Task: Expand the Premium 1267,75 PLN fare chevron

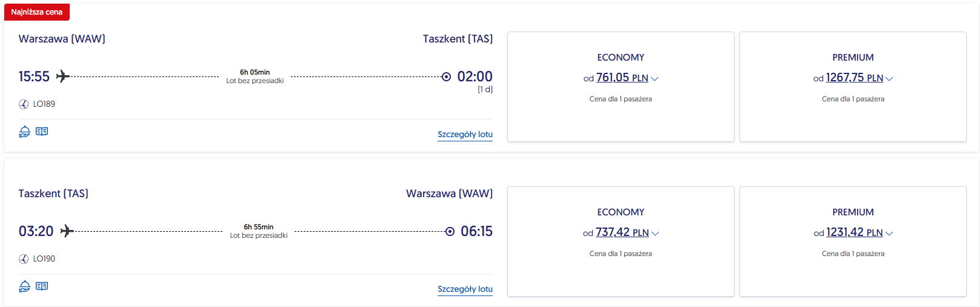Action: (x=889, y=79)
